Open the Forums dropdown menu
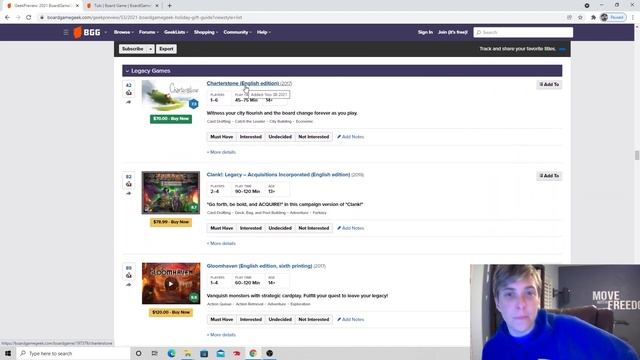This screenshot has width=640, height=360. [149, 32]
